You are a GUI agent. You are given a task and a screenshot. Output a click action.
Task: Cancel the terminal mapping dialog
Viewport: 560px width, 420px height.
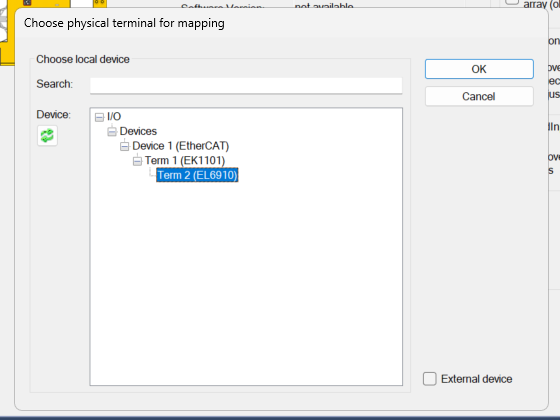pos(479,96)
